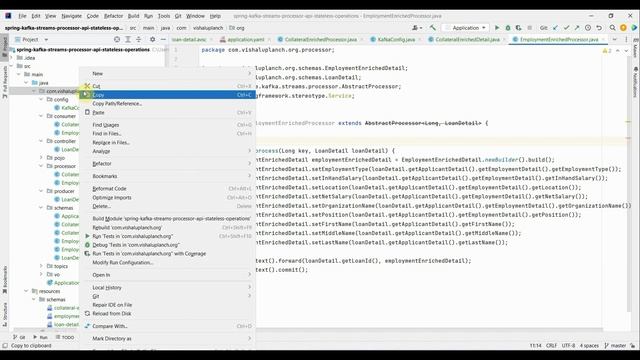This screenshot has width=640, height=360.
Task: Open the Pull Requests tool window strip
Action: (x=5, y=82)
